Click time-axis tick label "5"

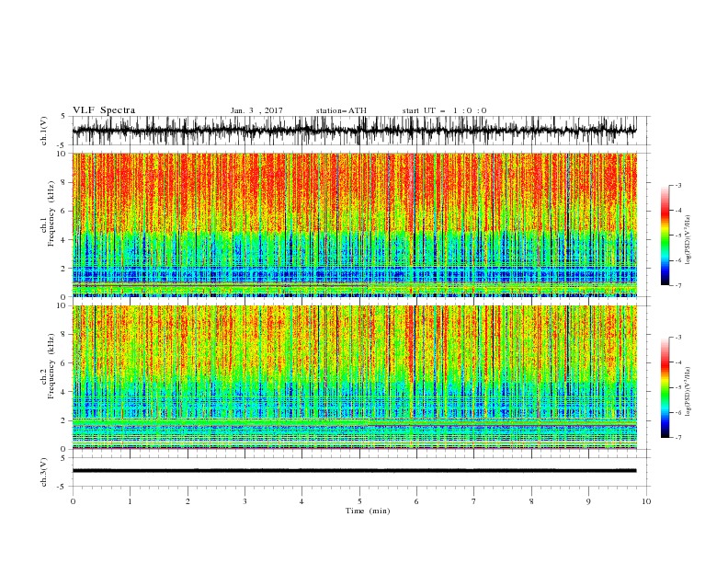click(359, 501)
